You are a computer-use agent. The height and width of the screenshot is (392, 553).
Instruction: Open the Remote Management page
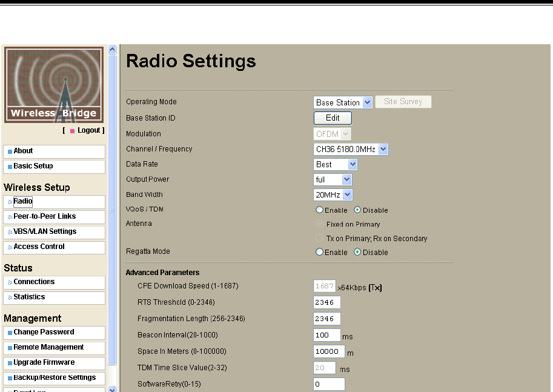pos(54,348)
